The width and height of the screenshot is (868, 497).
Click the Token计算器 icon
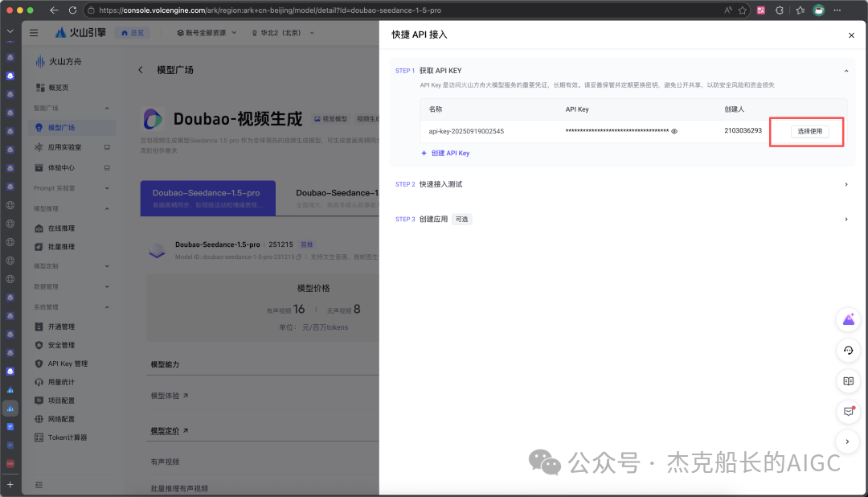coord(39,437)
